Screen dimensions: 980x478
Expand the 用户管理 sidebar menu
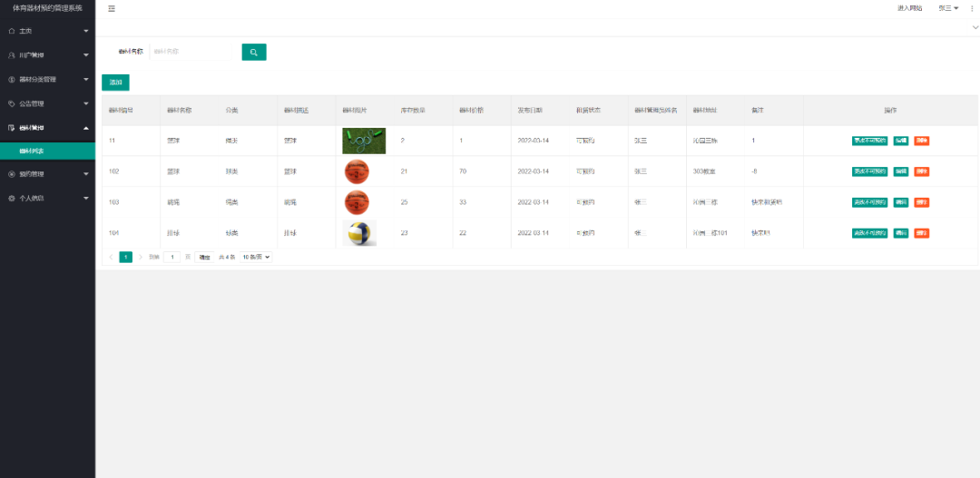tap(47, 55)
